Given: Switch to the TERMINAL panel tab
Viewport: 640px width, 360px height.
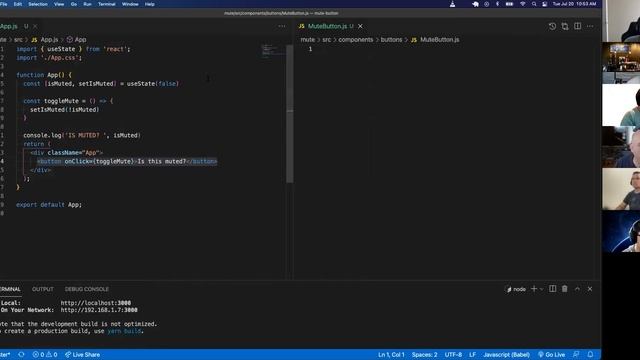Looking at the screenshot, I should [x=10, y=289].
